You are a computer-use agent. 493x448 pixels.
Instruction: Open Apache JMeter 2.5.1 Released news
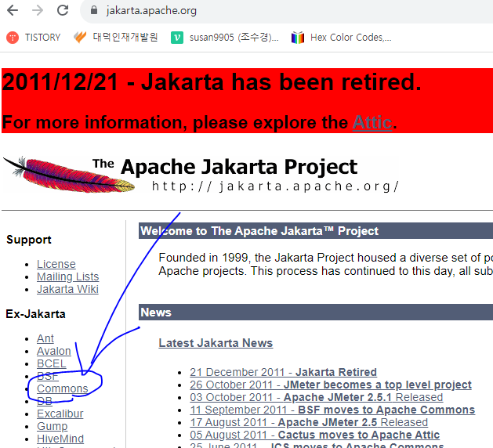tap(317, 397)
